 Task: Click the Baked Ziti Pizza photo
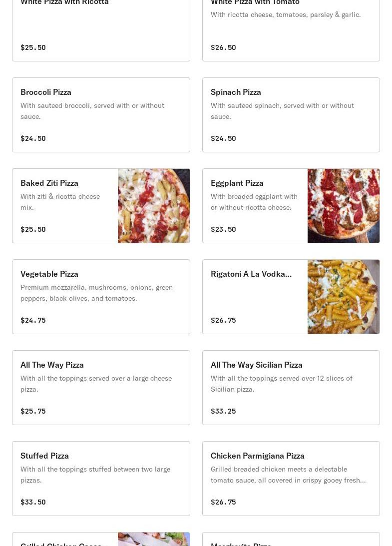(x=154, y=206)
